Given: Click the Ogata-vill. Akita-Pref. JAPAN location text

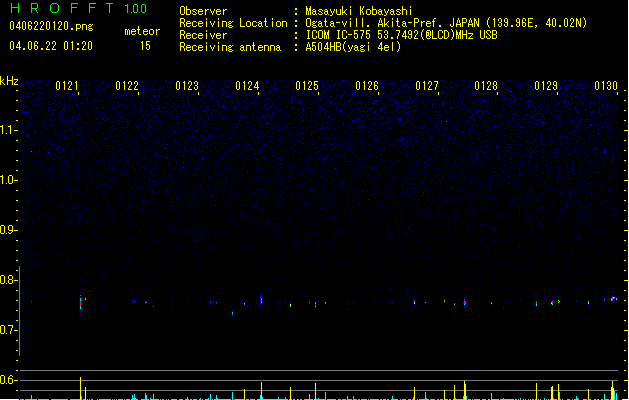Looking at the screenshot, I should (x=446, y=23).
